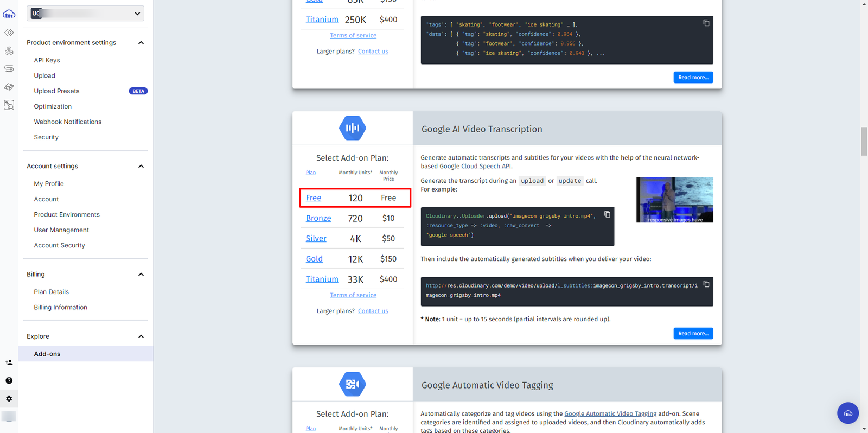The width and height of the screenshot is (868, 433).
Task: Click the scrollbar up arrow
Action: tap(864, 4)
